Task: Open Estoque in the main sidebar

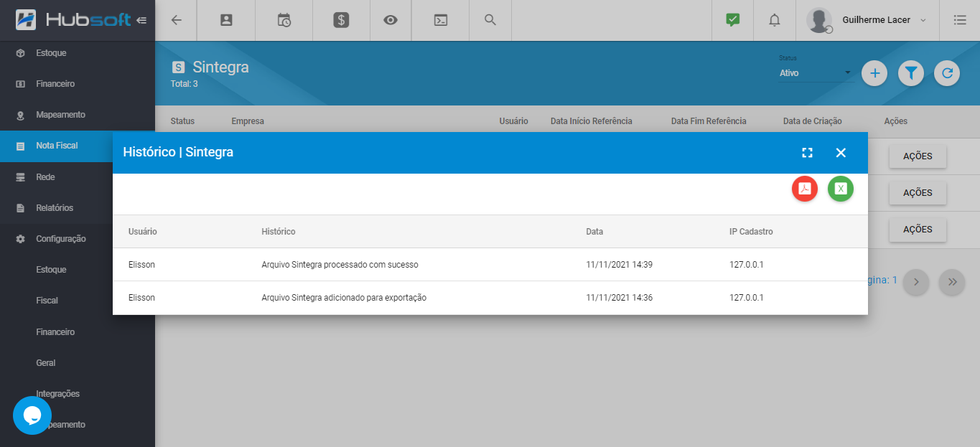Action: [x=78, y=53]
